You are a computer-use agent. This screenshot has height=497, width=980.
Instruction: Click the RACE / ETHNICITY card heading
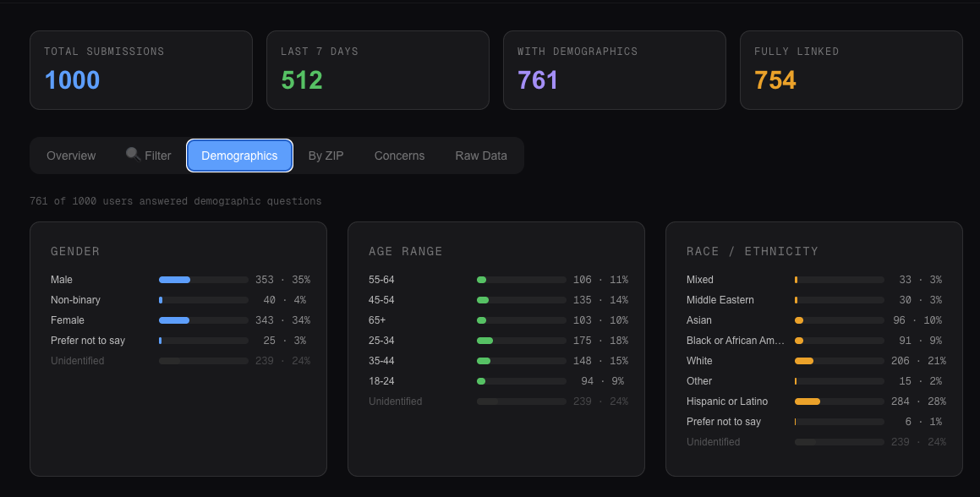click(x=753, y=251)
